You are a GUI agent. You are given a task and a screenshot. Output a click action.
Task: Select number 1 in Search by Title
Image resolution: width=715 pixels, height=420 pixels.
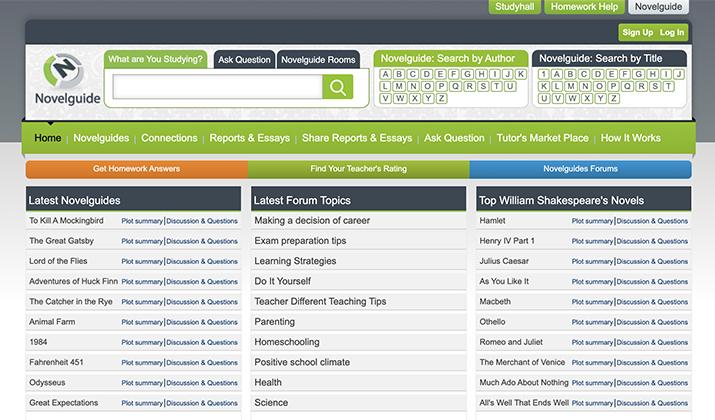tap(544, 74)
